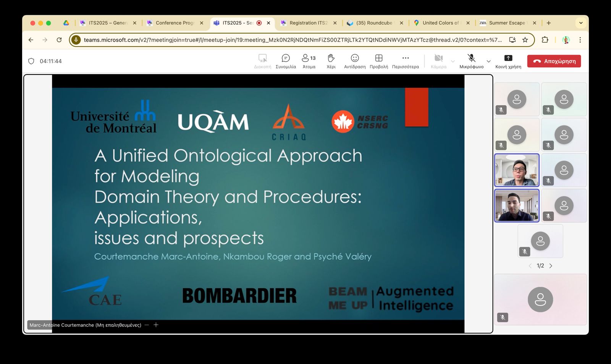The width and height of the screenshot is (611, 364).
Task: Select the large bottom participant tile
Action: pyautogui.click(x=540, y=299)
